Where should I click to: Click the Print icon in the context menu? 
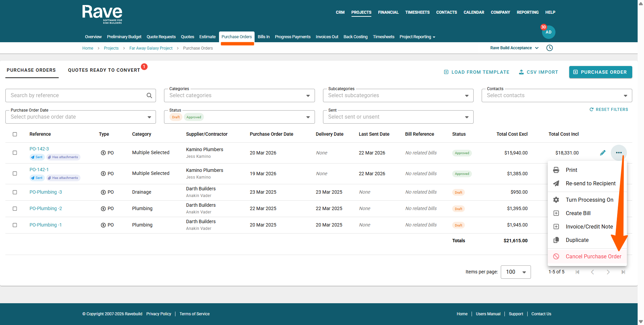click(556, 170)
